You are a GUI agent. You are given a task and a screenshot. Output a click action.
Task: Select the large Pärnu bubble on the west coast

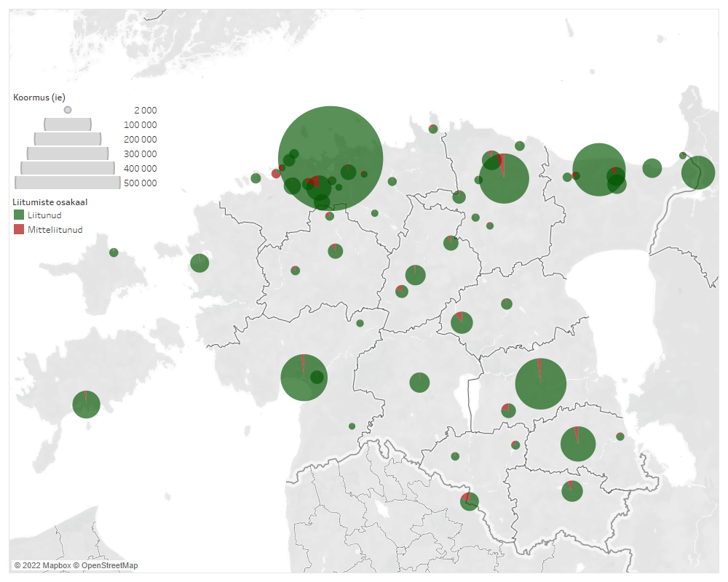304,378
